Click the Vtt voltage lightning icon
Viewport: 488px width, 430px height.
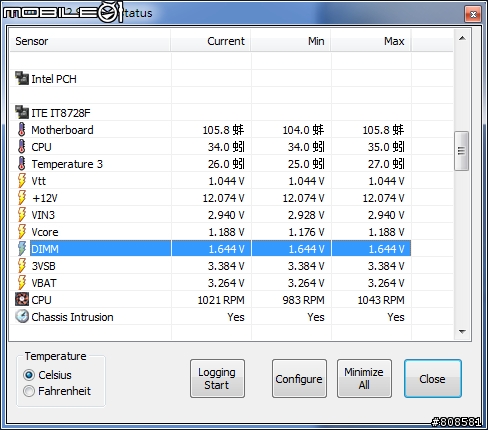tap(22, 181)
